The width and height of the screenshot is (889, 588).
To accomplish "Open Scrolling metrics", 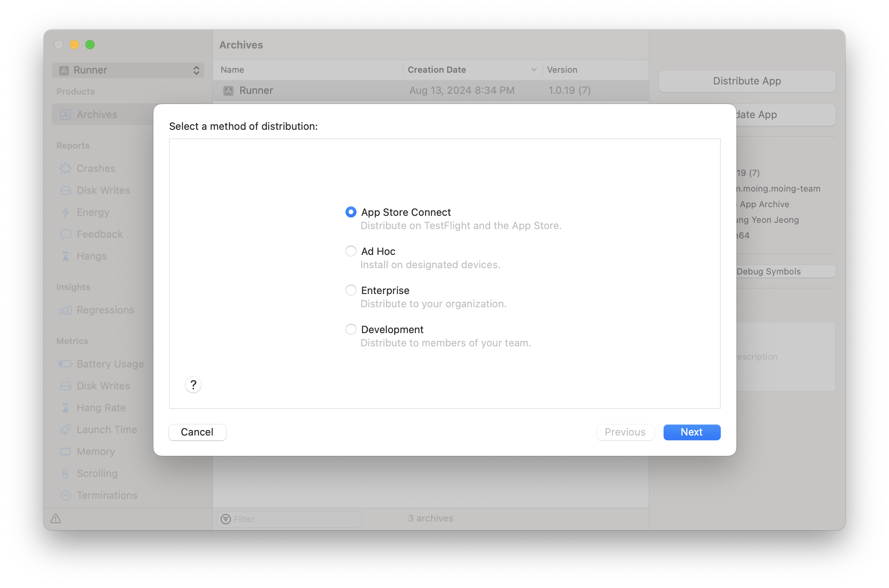I will [x=97, y=473].
